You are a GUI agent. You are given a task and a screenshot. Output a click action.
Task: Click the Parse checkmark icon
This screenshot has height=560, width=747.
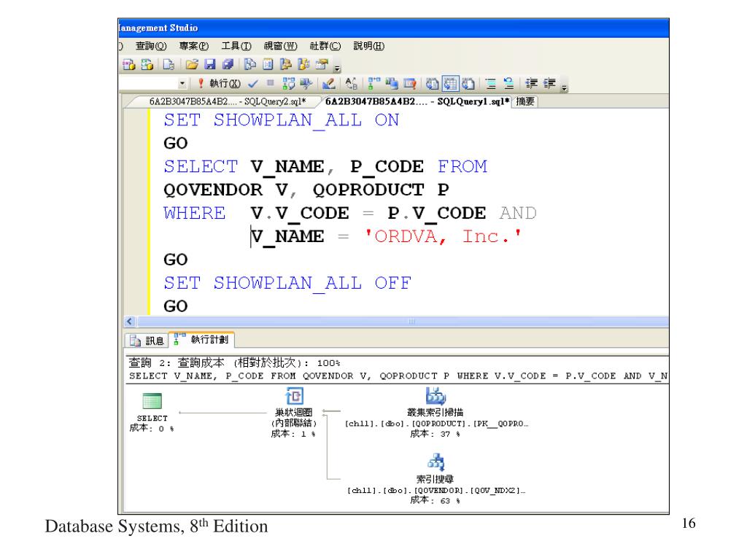click(253, 84)
